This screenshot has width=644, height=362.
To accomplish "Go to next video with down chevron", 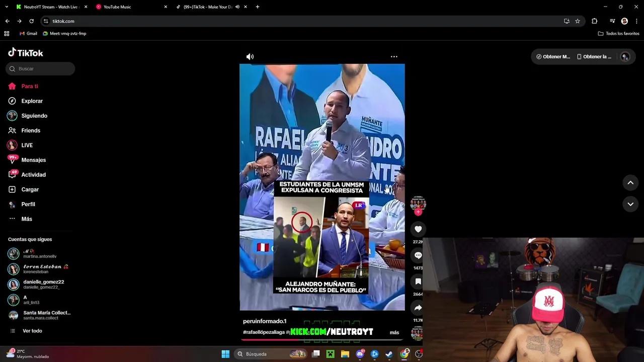I will (x=630, y=204).
